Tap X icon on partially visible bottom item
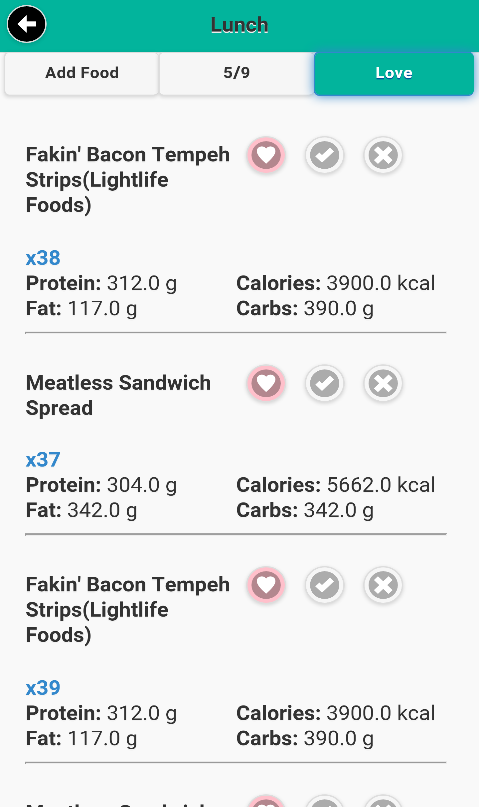This screenshot has height=807, width=479. point(383,801)
